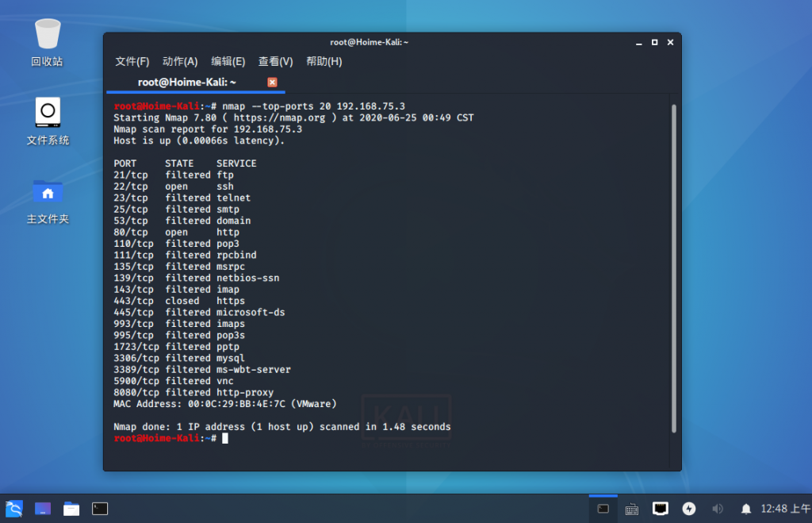Screen dimensions: 812x523
Task: Click the active terminal window taskbar button
Action: [603, 509]
